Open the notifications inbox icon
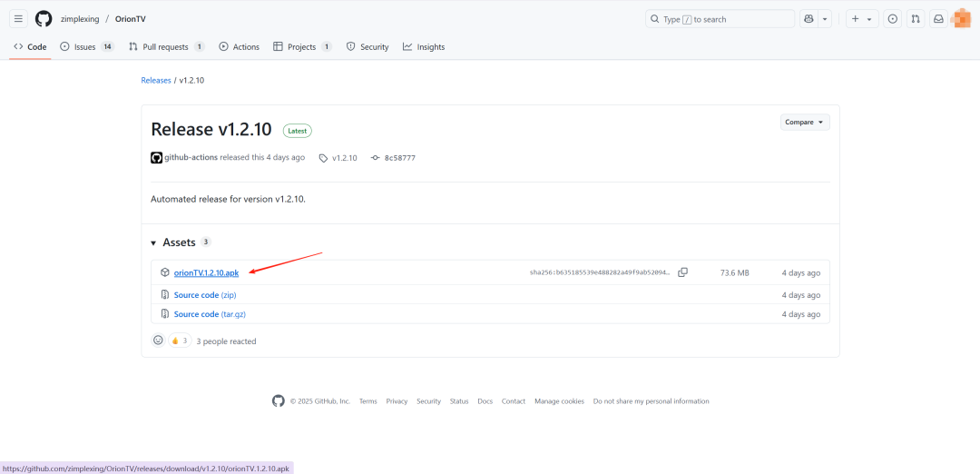The image size is (980, 474). pos(938,19)
